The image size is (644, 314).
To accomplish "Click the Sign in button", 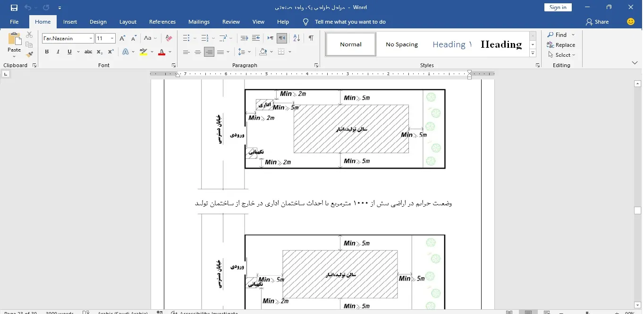I will click(x=558, y=8).
